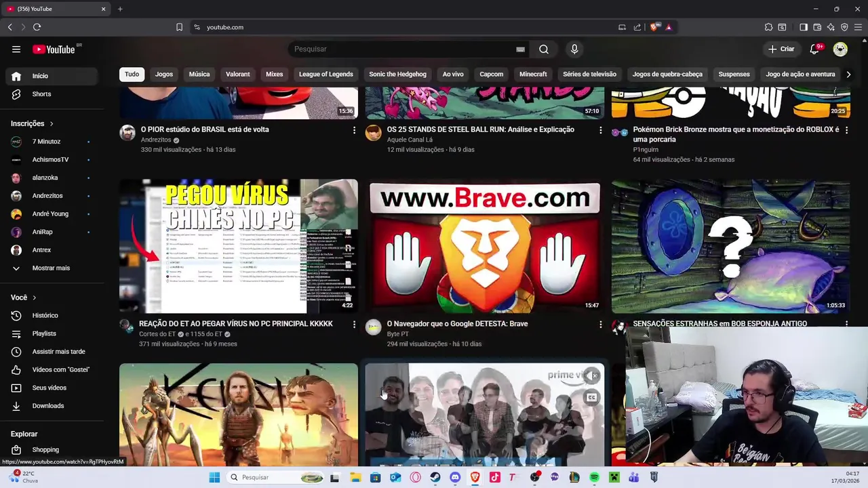Open the browser main menu
Image resolution: width=868 pixels, height=488 pixels.
click(x=858, y=27)
